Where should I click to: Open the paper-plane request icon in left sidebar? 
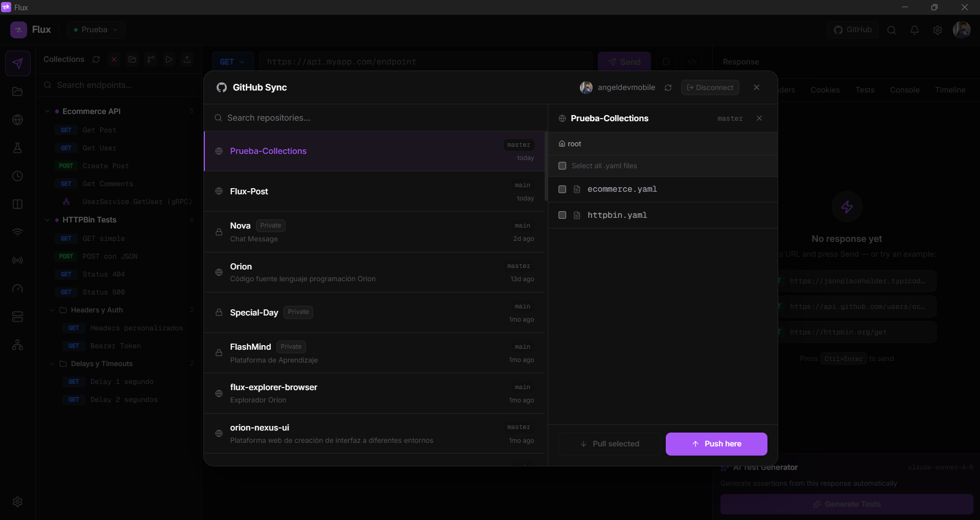17,63
